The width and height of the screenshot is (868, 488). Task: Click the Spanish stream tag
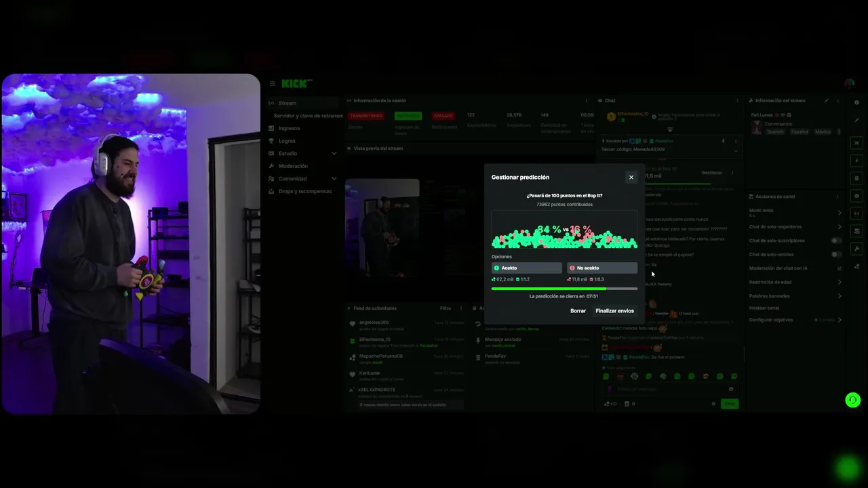click(775, 131)
